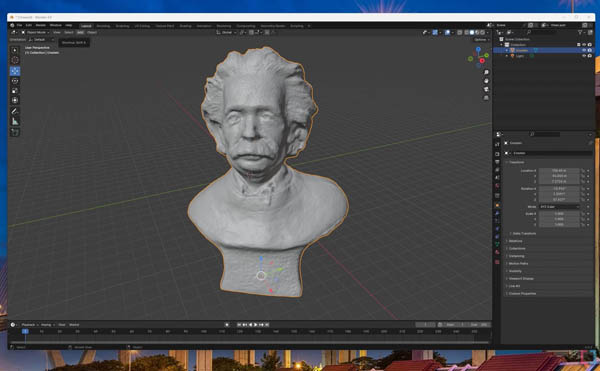Screen dimensions: 600x371
Task: Open the Edit menu
Action: click(x=29, y=26)
